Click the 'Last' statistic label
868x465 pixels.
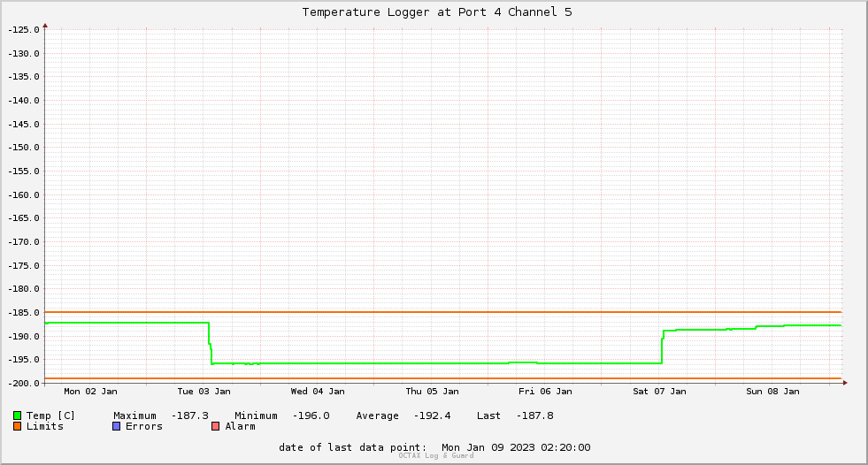488,415
